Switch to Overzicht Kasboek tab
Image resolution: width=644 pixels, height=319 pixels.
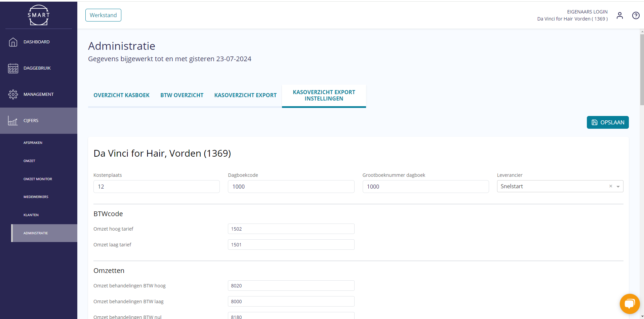tap(121, 95)
